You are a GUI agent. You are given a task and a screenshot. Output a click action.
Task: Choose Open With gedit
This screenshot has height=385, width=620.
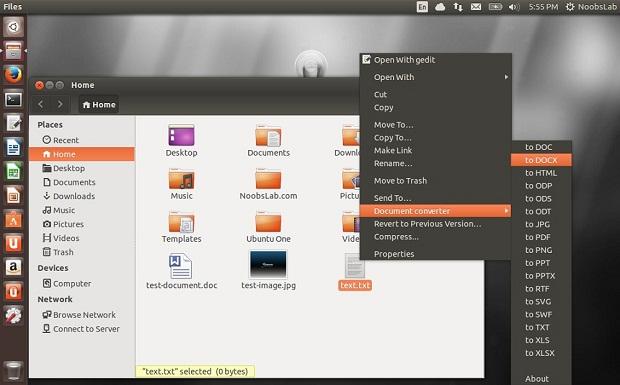coord(435,60)
